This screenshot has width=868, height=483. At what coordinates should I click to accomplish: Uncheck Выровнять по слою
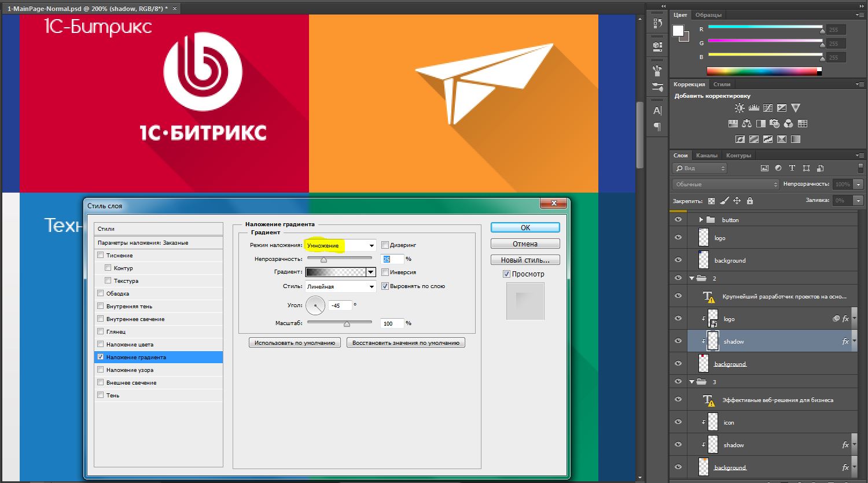[x=385, y=286]
